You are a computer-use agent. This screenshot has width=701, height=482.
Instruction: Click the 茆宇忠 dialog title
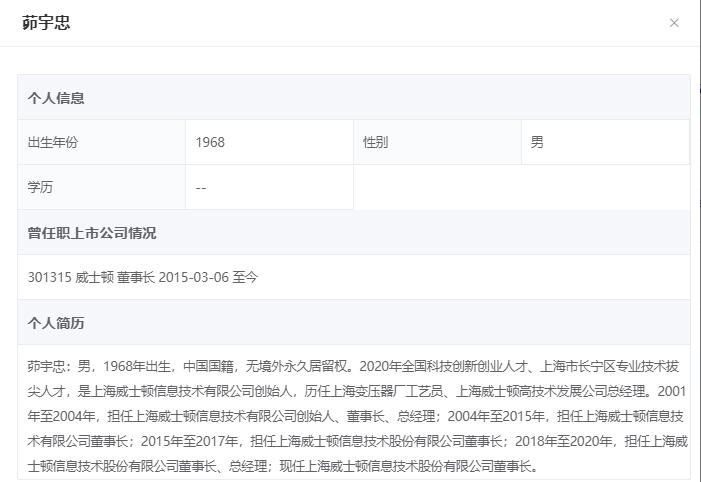click(x=46, y=23)
